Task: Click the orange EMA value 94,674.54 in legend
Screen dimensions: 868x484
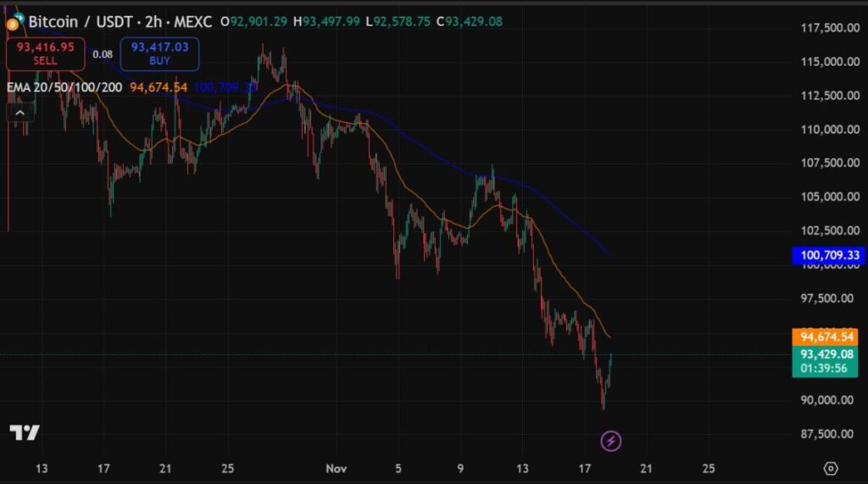Action: tap(159, 86)
